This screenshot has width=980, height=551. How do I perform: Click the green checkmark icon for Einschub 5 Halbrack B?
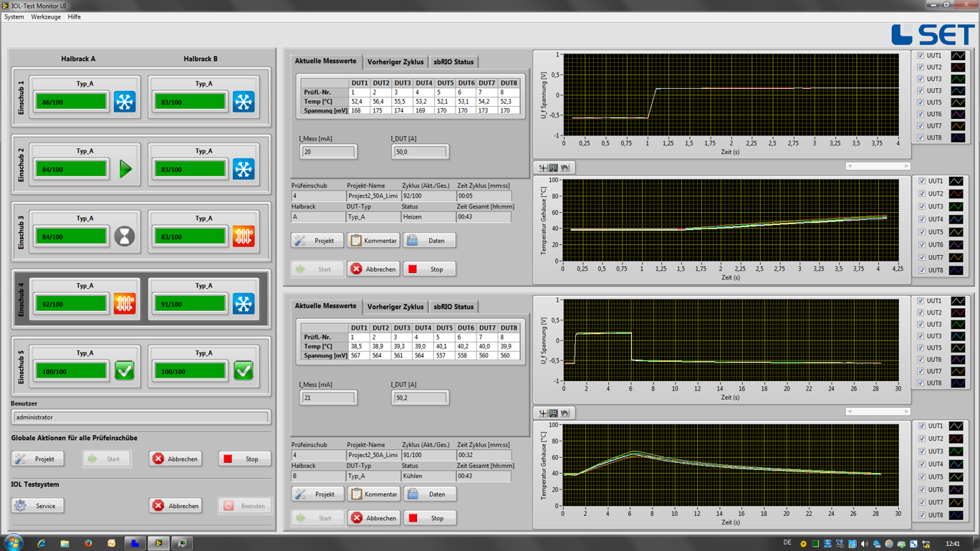pyautogui.click(x=244, y=371)
